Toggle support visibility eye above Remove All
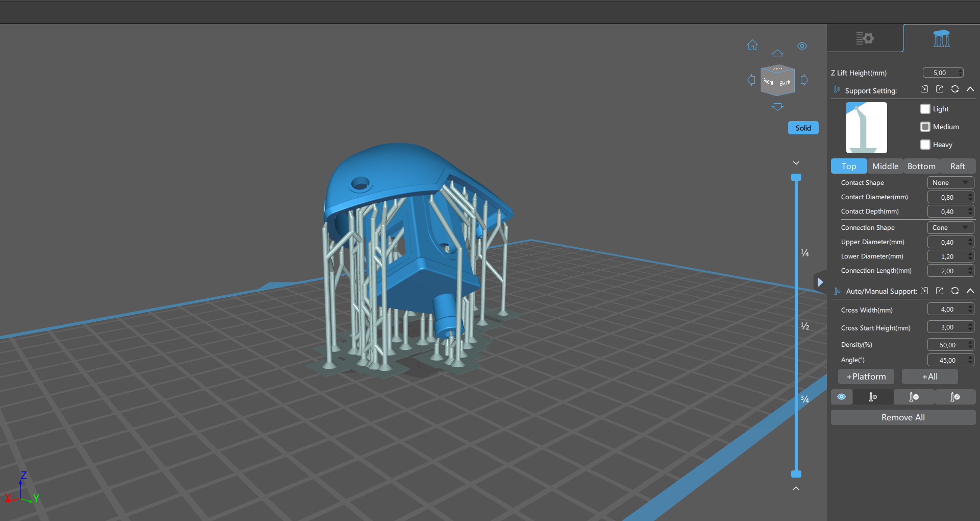The image size is (980, 521). [x=842, y=397]
